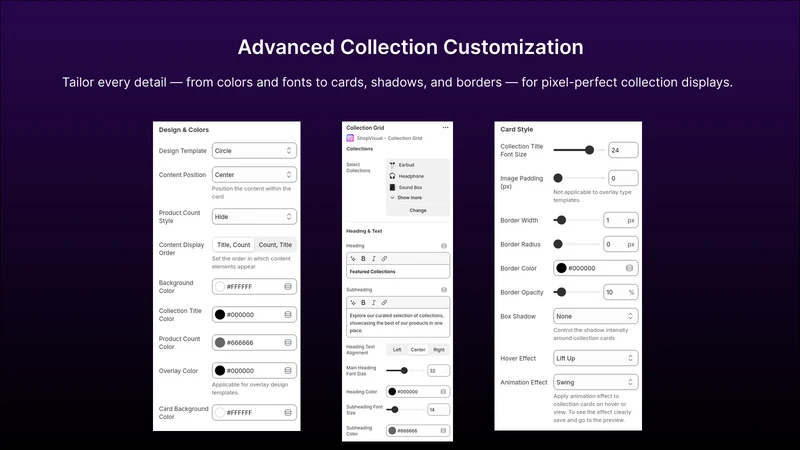Select the Headphone collection row
800x450 pixels.
[418, 176]
